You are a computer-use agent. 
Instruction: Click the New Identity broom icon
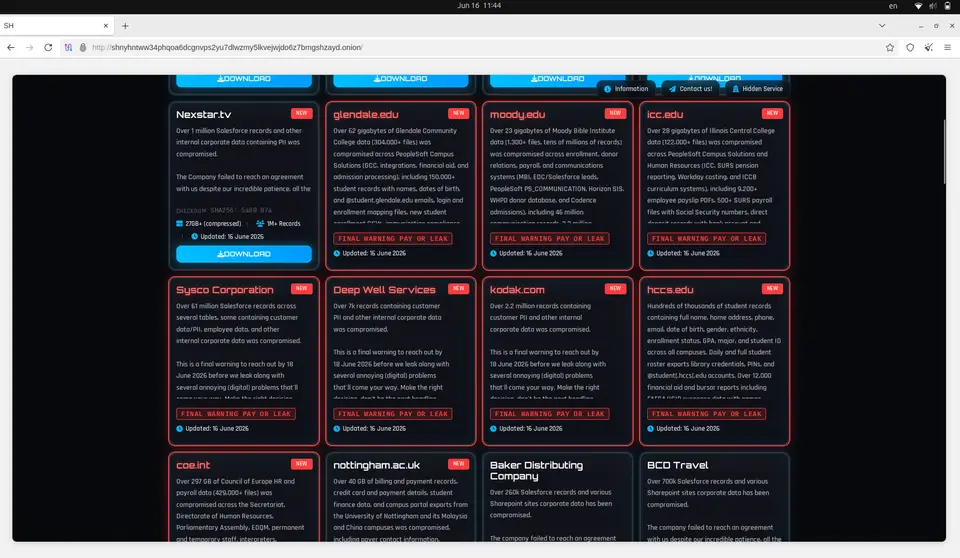click(x=929, y=47)
